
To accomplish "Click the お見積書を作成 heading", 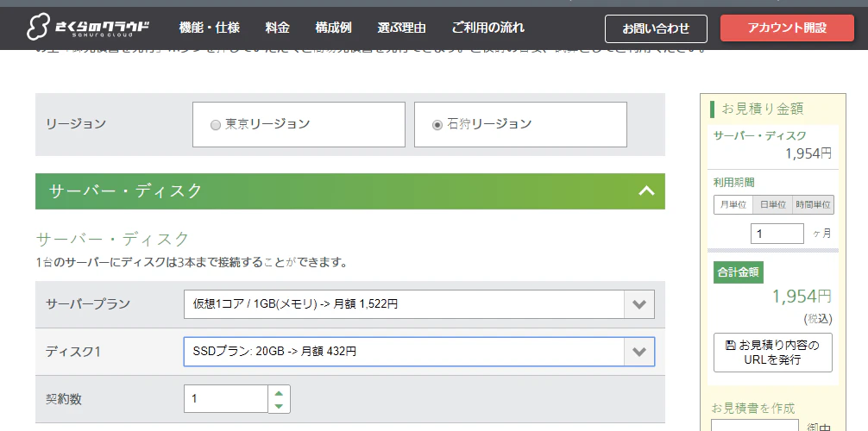I will click(753, 409).
